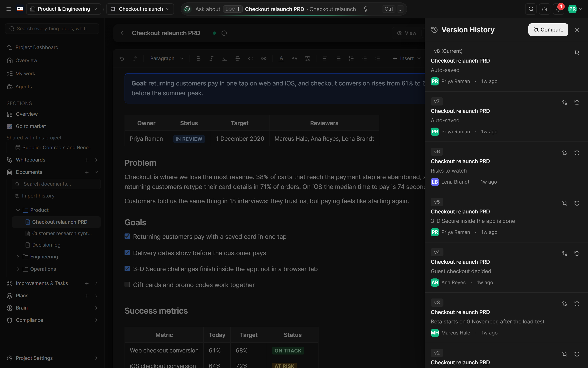588x368 pixels.
Task: Click the undo icon in editor toolbar
Action: pyautogui.click(x=122, y=58)
